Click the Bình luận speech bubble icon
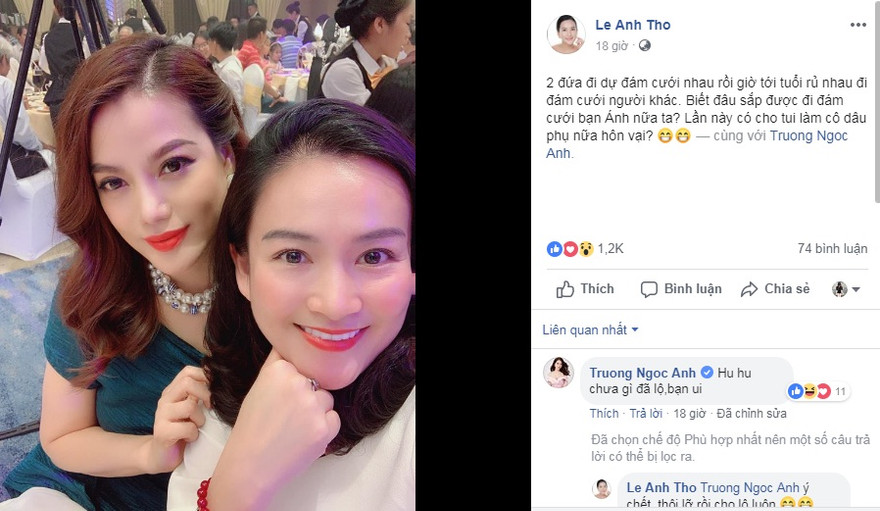 pyautogui.click(x=649, y=289)
